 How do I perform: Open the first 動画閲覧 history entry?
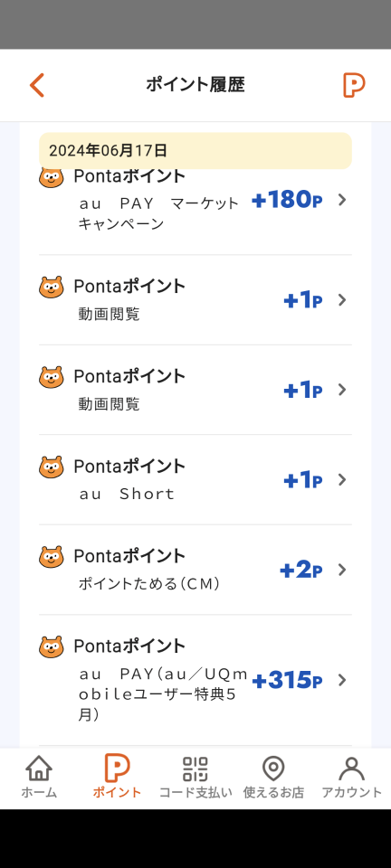195,300
